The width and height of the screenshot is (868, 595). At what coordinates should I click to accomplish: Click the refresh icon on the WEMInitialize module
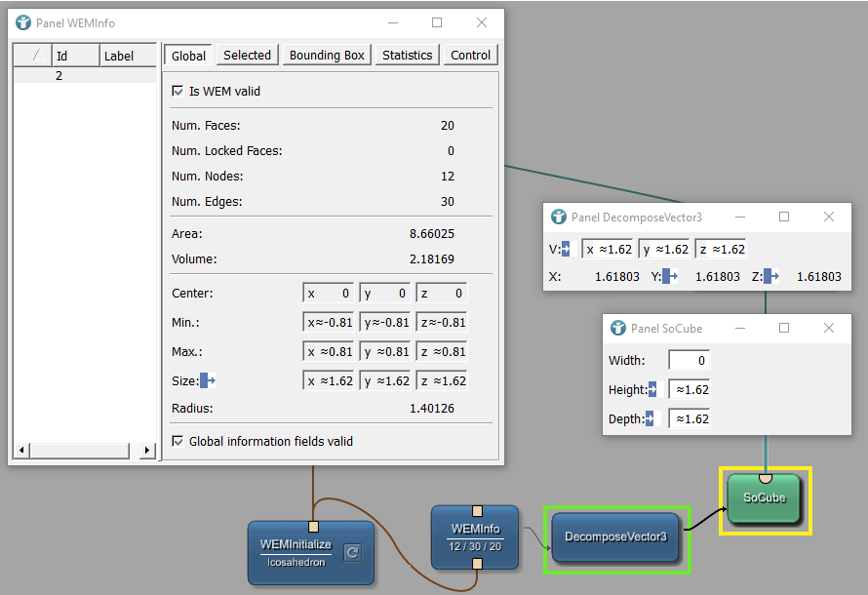(x=353, y=552)
